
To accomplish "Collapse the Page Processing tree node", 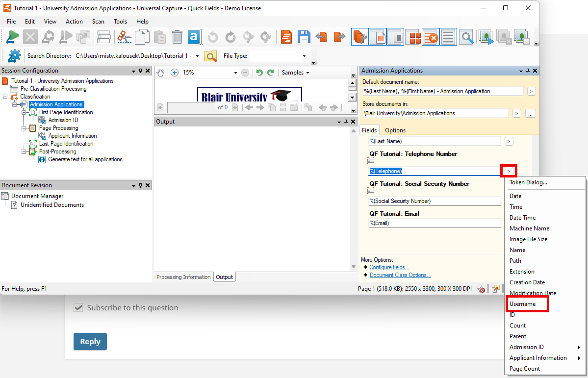I will coord(24,128).
